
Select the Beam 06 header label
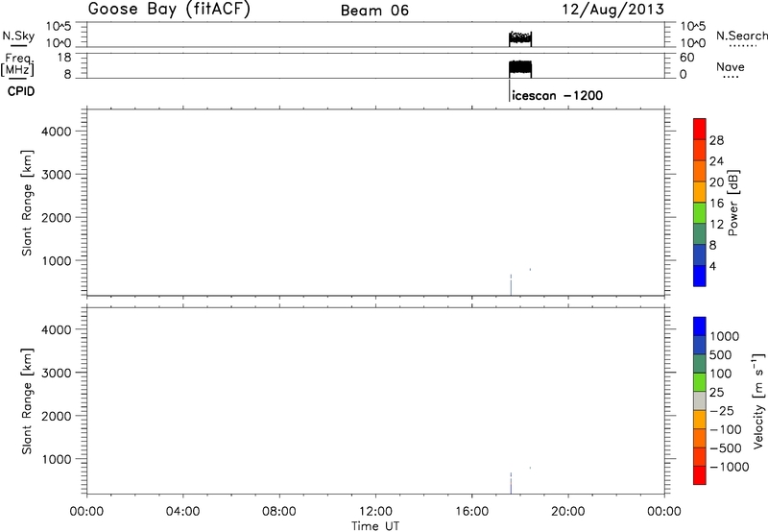pos(374,11)
